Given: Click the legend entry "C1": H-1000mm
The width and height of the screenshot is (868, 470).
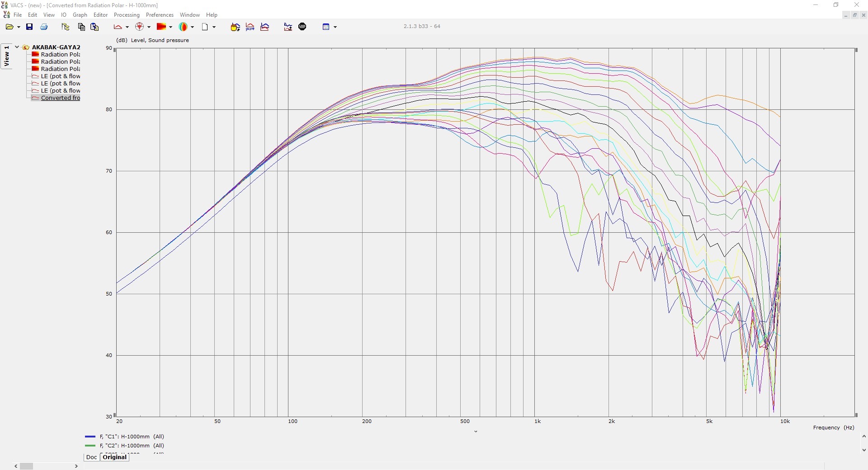Looking at the screenshot, I should point(132,437).
